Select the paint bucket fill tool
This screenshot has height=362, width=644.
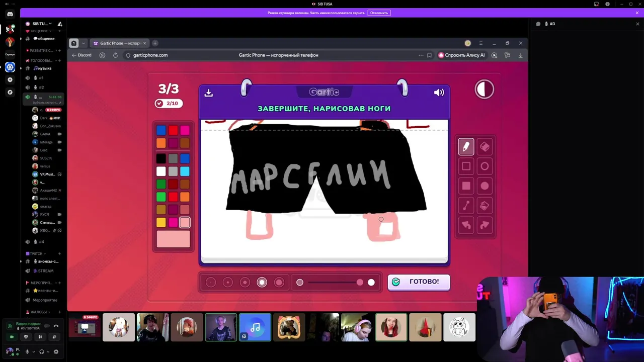pos(485,206)
